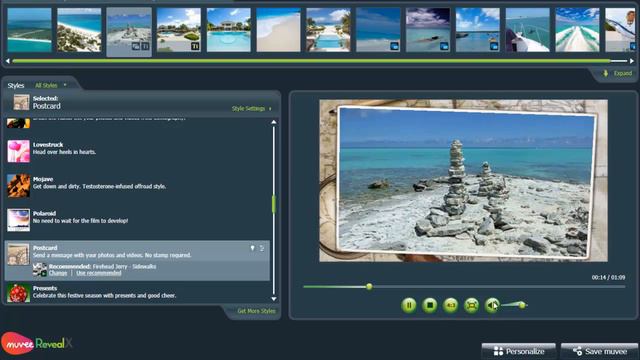The height and width of the screenshot is (360, 640).
Task: Switch to the Styles tab
Action: pyautogui.click(x=16, y=85)
